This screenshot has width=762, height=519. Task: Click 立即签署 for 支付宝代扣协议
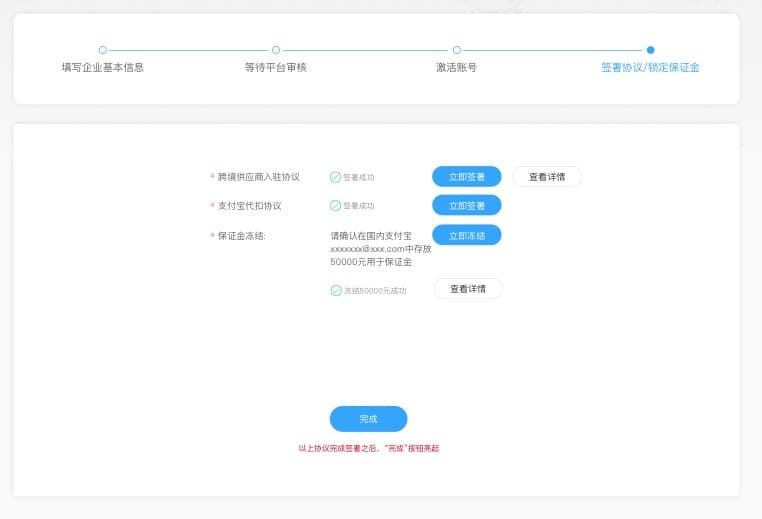coord(467,206)
